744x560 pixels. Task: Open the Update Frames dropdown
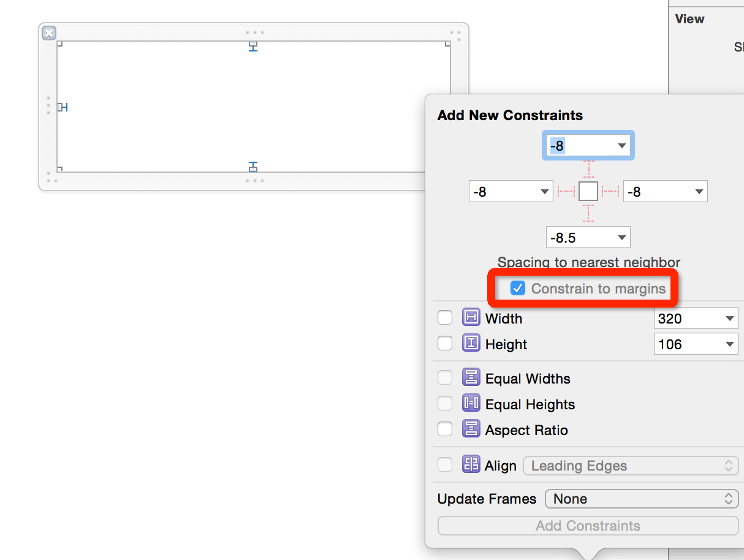pyautogui.click(x=641, y=499)
